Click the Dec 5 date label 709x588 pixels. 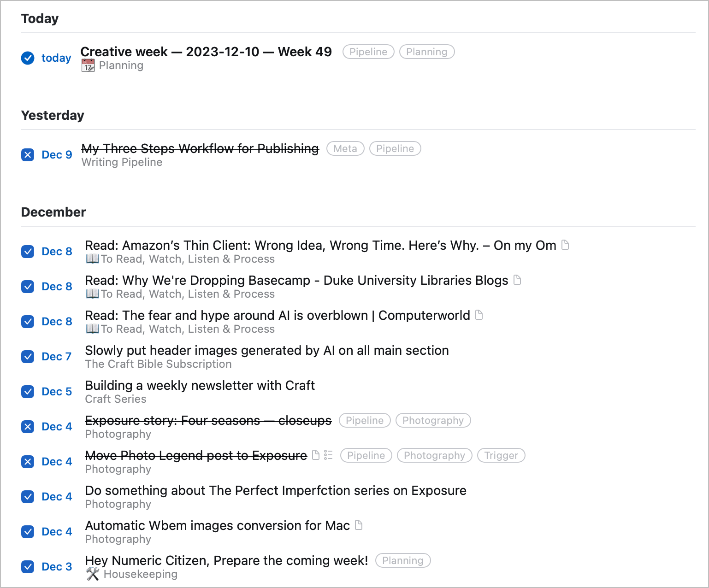click(x=57, y=392)
